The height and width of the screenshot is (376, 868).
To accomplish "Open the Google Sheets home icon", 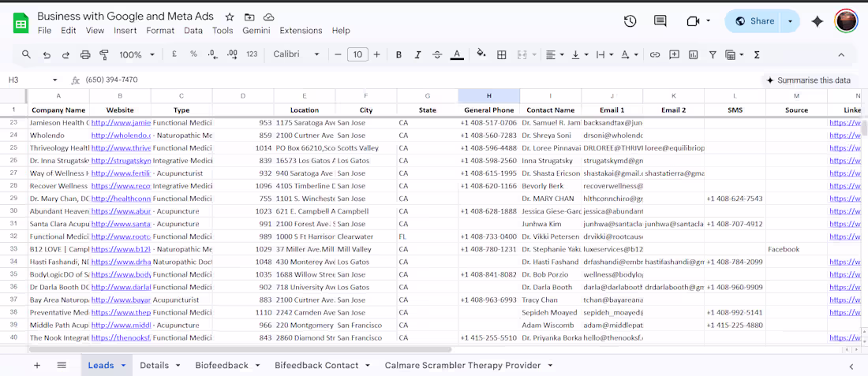I will pos(21,23).
